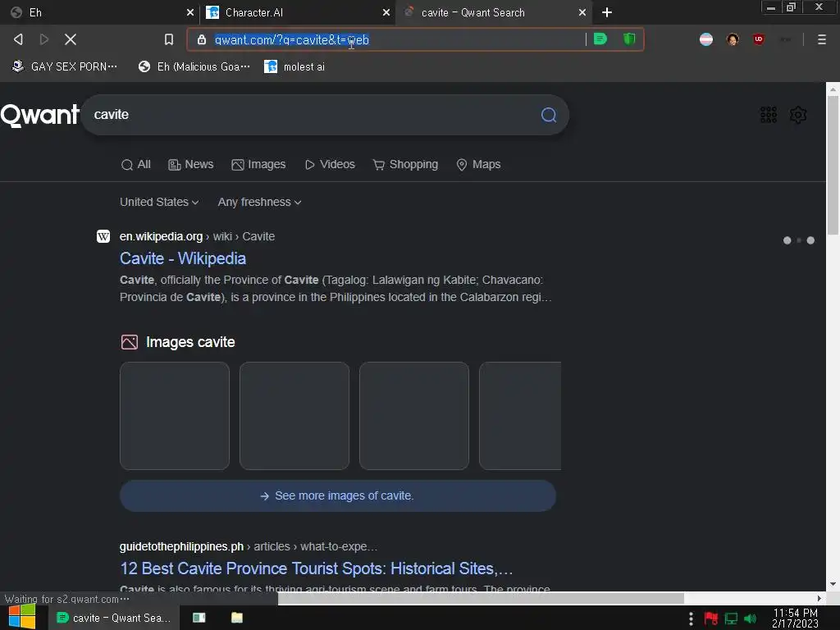Close the Eh tab

189,12
